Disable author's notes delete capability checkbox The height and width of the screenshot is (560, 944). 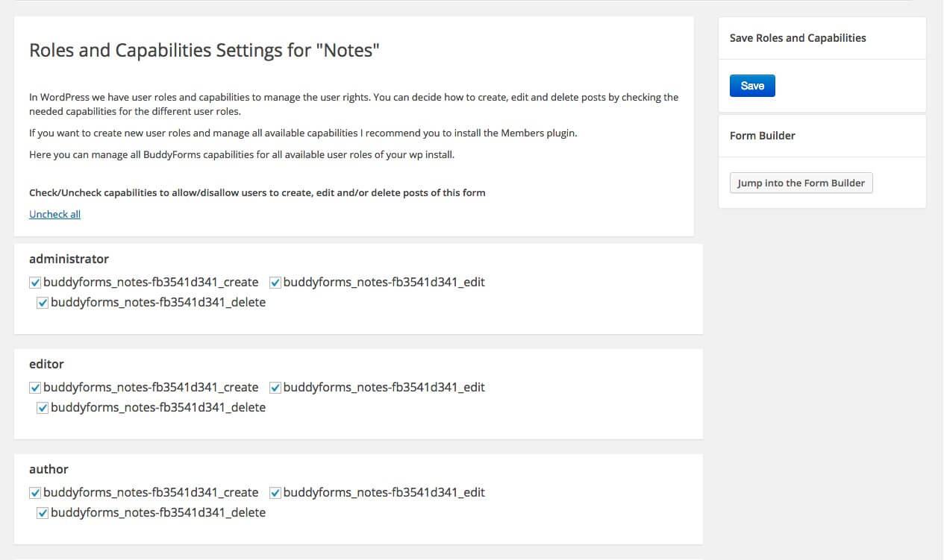click(x=43, y=513)
